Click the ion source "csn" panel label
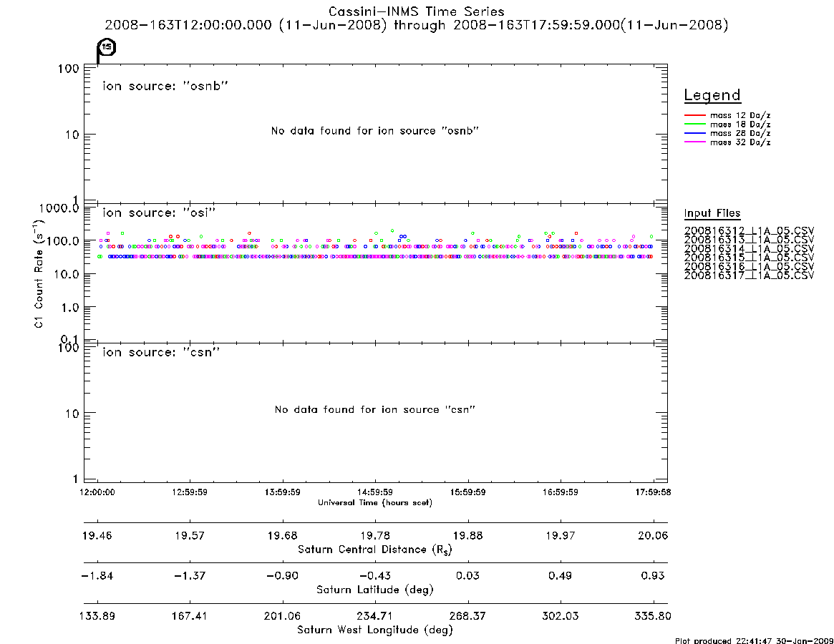834x644 pixels. pos(161,352)
